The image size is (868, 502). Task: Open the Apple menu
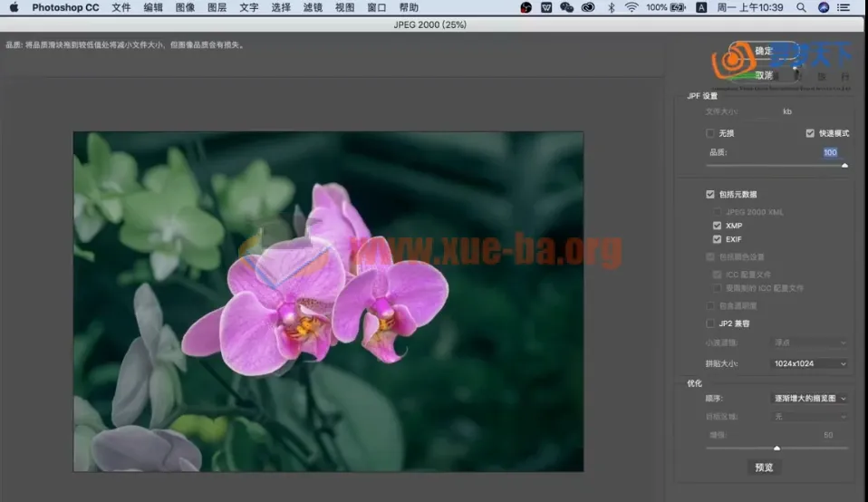tap(14, 7)
